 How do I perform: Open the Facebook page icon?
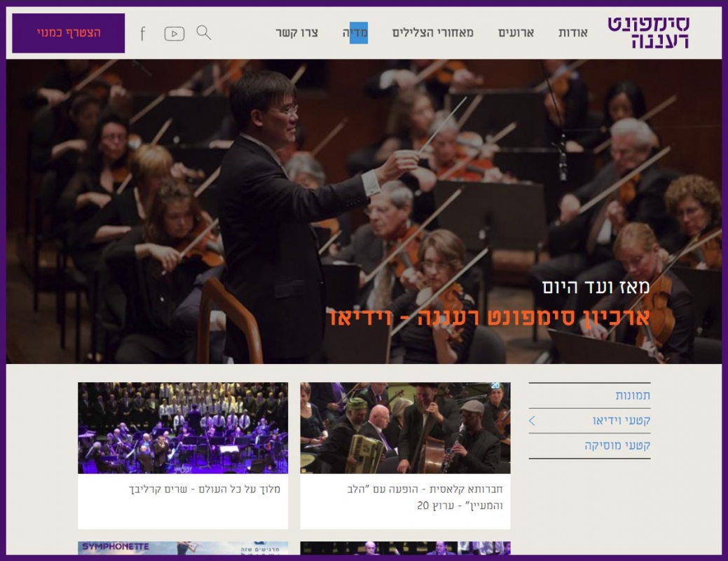pos(143,34)
